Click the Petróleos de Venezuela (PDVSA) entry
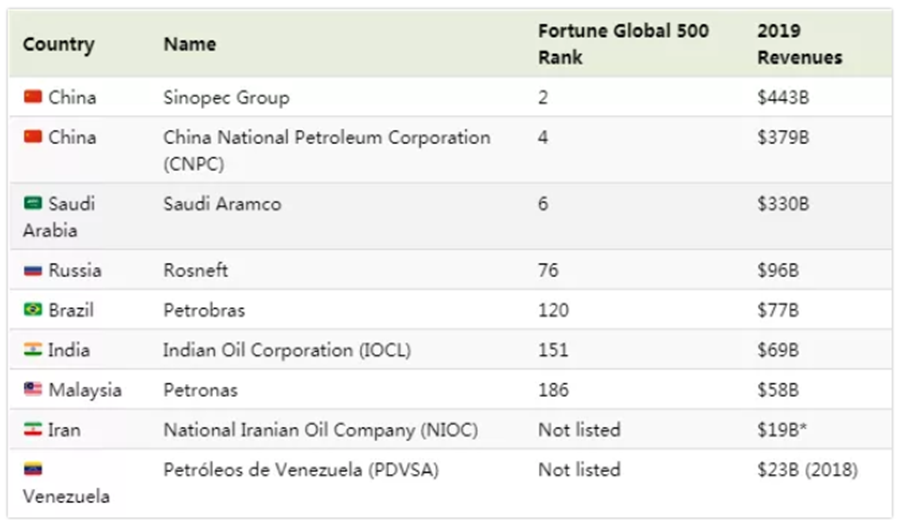Viewport: 900px width, 523px height. pyautogui.click(x=301, y=470)
